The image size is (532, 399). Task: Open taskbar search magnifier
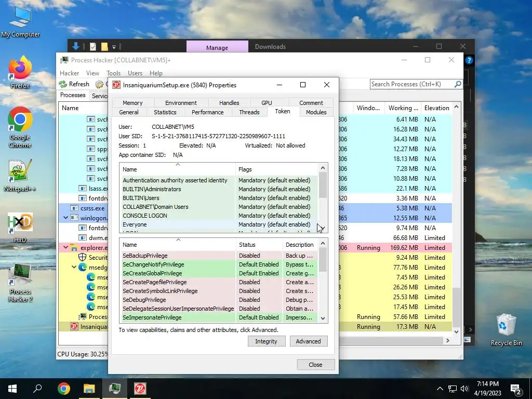click(x=37, y=389)
